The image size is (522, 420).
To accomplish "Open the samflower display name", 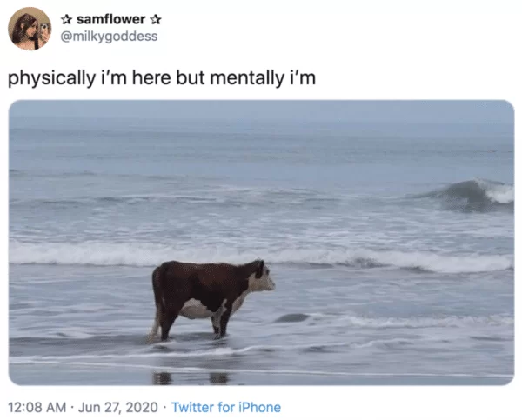I will pos(110,19).
